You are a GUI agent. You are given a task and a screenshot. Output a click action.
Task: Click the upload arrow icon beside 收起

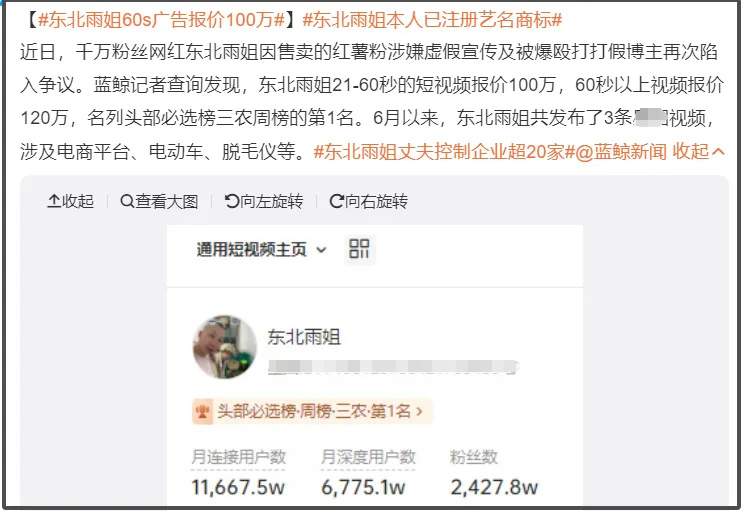pos(54,201)
